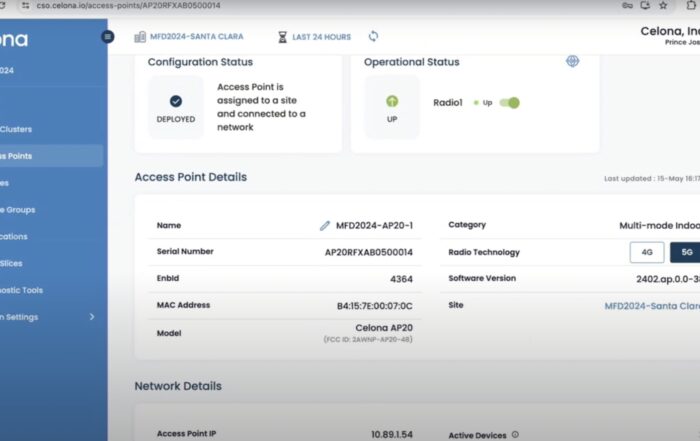Click MAC address B4:15:7E:00:07:0C
700x441 pixels.
coord(375,306)
